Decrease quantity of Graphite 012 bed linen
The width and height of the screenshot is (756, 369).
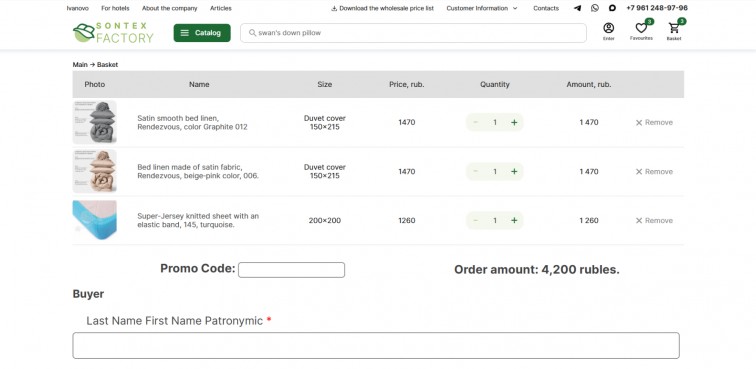click(475, 123)
